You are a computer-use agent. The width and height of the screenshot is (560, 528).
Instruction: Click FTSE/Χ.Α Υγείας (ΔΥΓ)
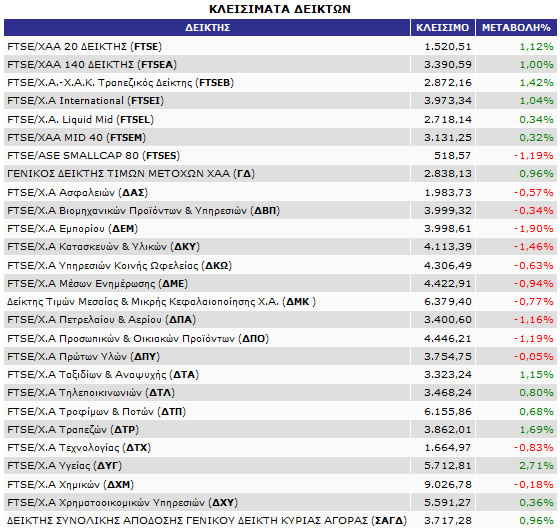point(65,466)
